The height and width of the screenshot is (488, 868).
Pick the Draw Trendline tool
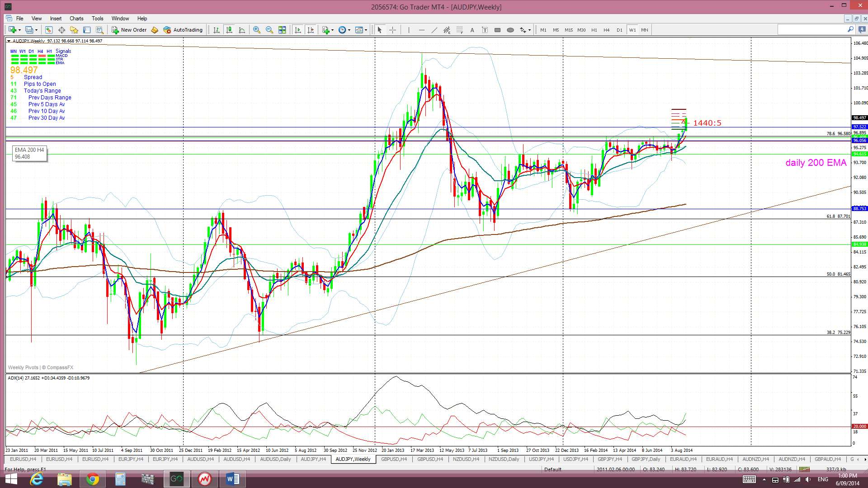(x=434, y=30)
